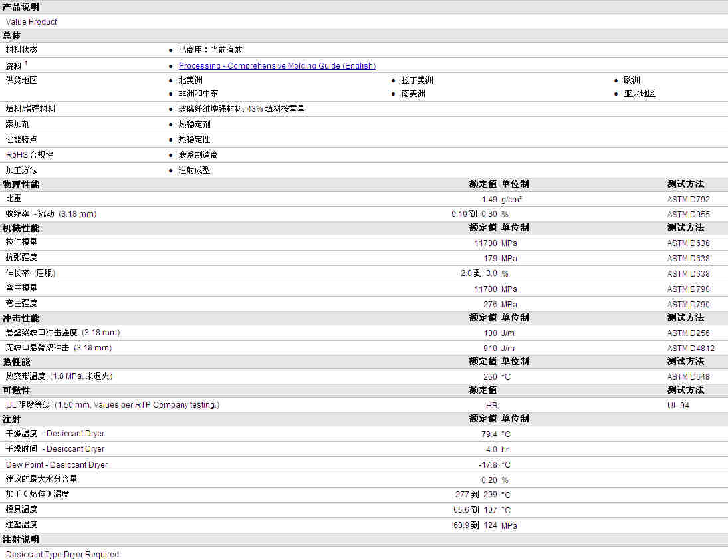Click the 拉丁美洲 supply region entry
The image size is (728, 560).
[x=417, y=80]
